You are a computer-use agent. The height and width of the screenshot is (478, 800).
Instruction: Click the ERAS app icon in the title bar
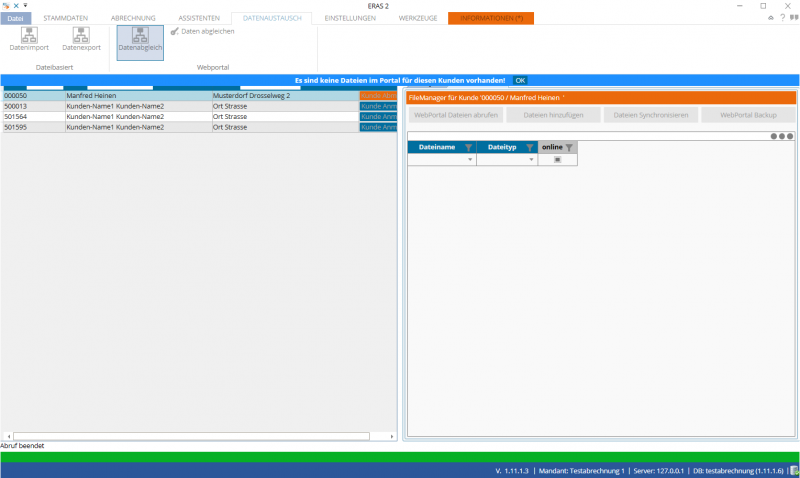[x=6, y=6]
